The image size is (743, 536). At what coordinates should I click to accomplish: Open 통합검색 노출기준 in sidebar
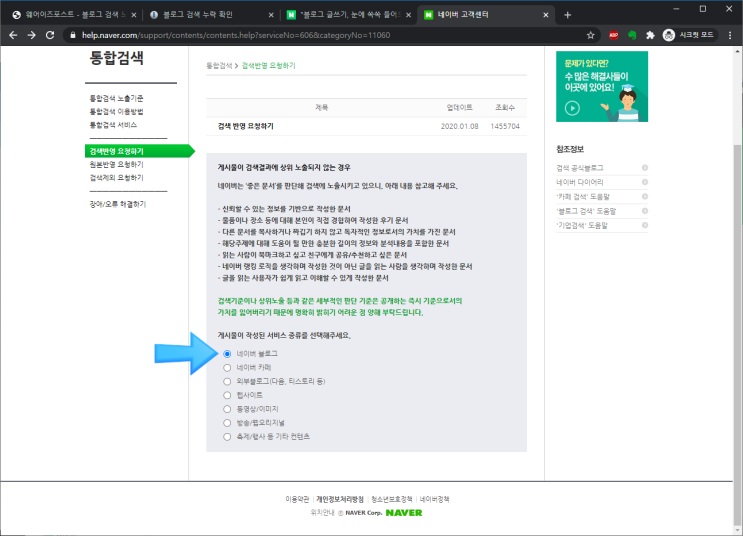(x=117, y=99)
